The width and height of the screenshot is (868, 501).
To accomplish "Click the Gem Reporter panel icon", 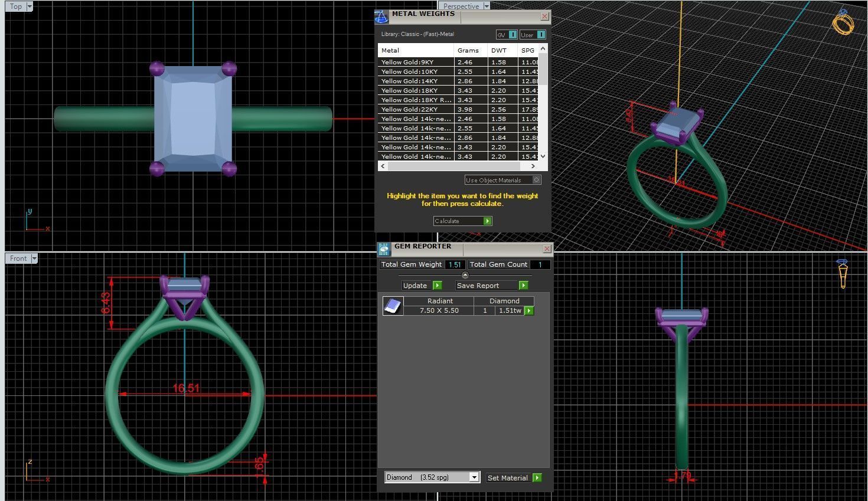I will [x=384, y=248].
